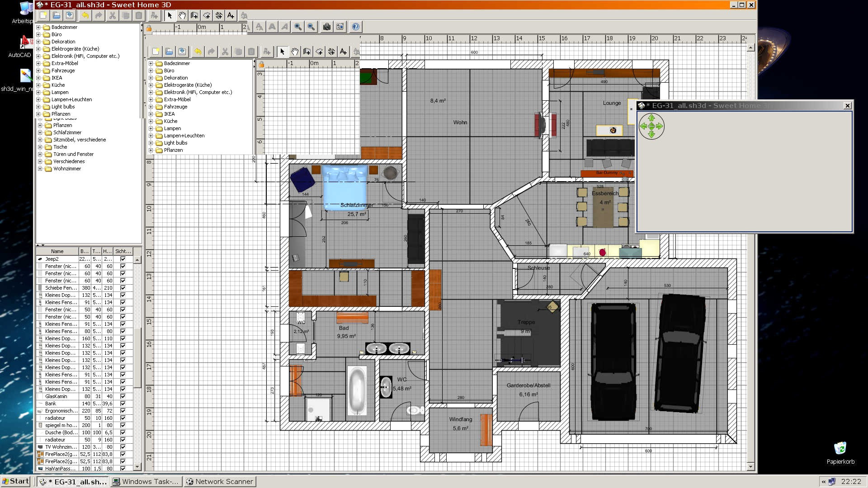The width and height of the screenshot is (868, 488).
Task: Sort furniture table by B... width column
Action: (85, 251)
